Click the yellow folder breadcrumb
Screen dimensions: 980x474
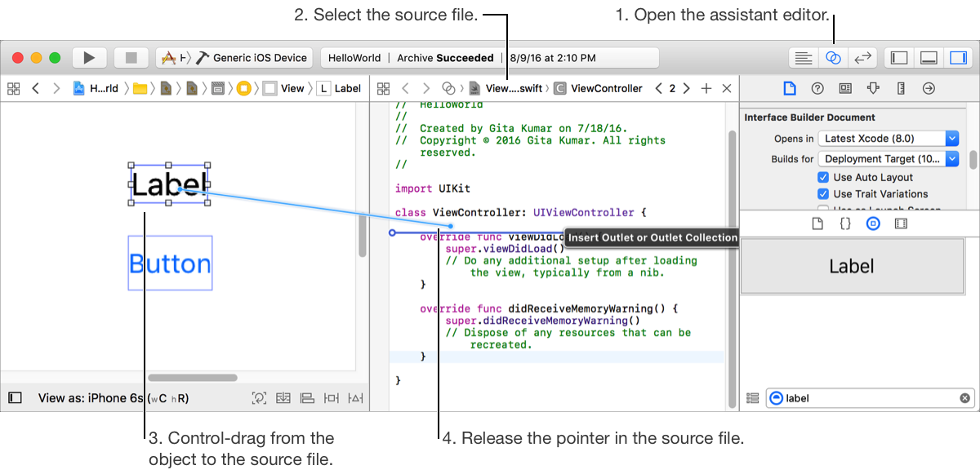coord(140,88)
